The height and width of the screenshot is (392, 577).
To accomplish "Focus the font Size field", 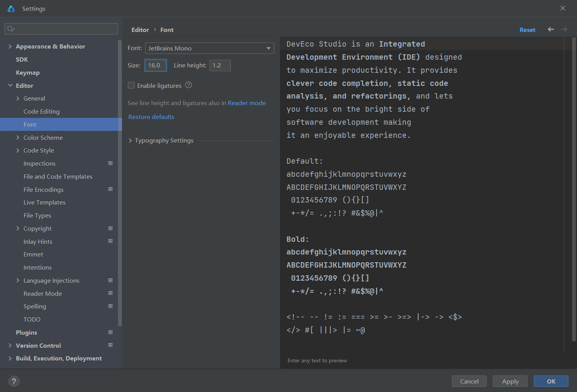I will coord(156,65).
